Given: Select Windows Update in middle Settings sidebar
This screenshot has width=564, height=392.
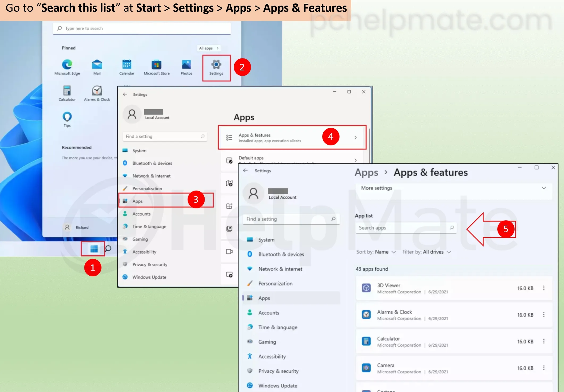Looking at the screenshot, I should pyautogui.click(x=166, y=277).
